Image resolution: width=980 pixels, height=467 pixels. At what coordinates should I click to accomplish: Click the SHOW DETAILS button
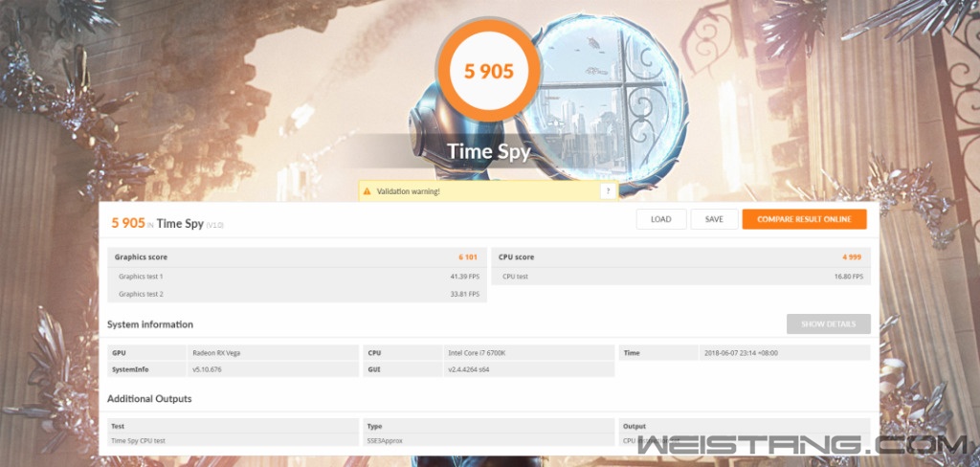[x=828, y=324]
